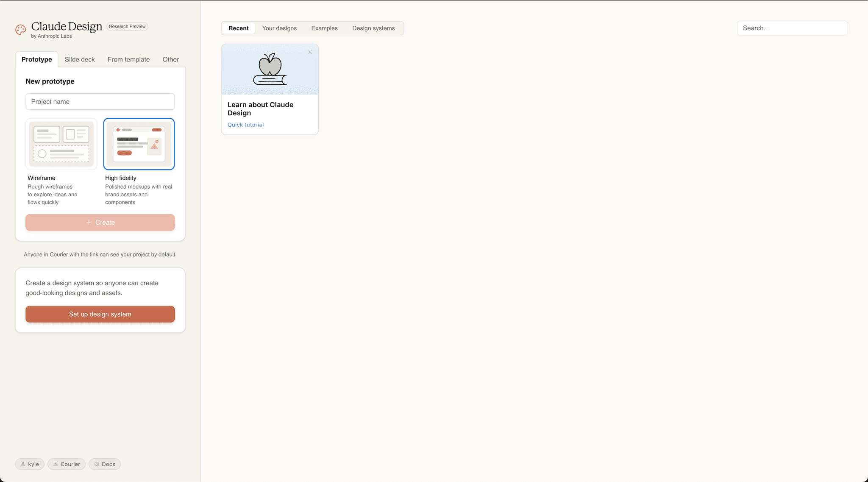The width and height of the screenshot is (868, 482).
Task: Click the Claude Design palette logo icon
Action: 20,30
